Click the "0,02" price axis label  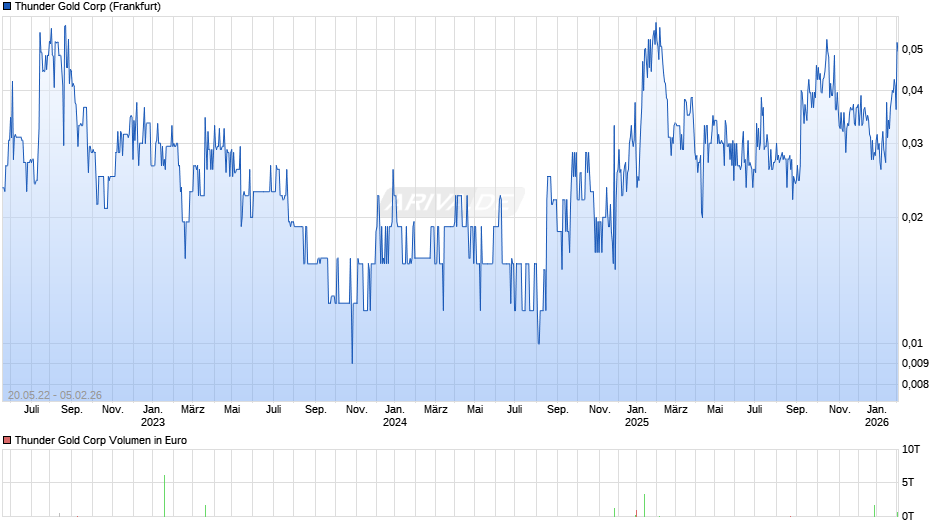pos(912,217)
